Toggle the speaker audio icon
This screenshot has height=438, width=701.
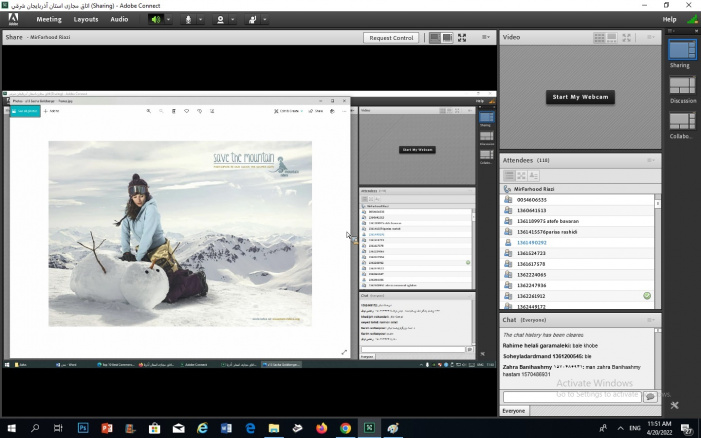(155, 19)
